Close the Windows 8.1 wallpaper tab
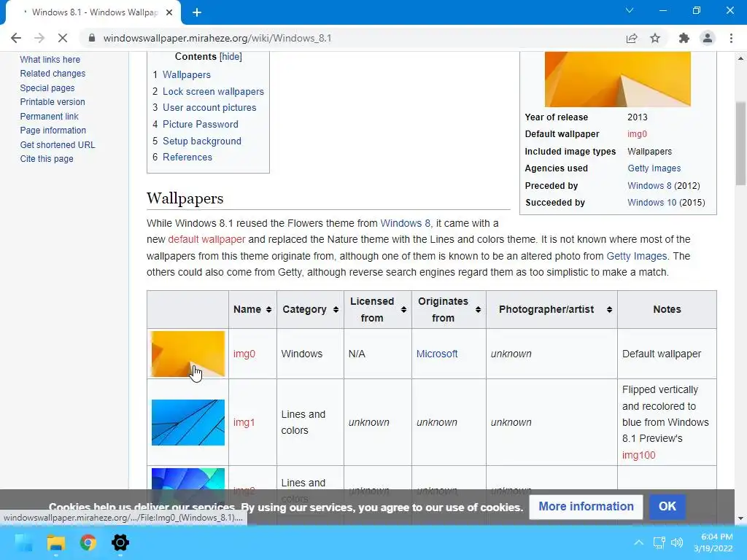This screenshot has width=747, height=560. tap(169, 12)
